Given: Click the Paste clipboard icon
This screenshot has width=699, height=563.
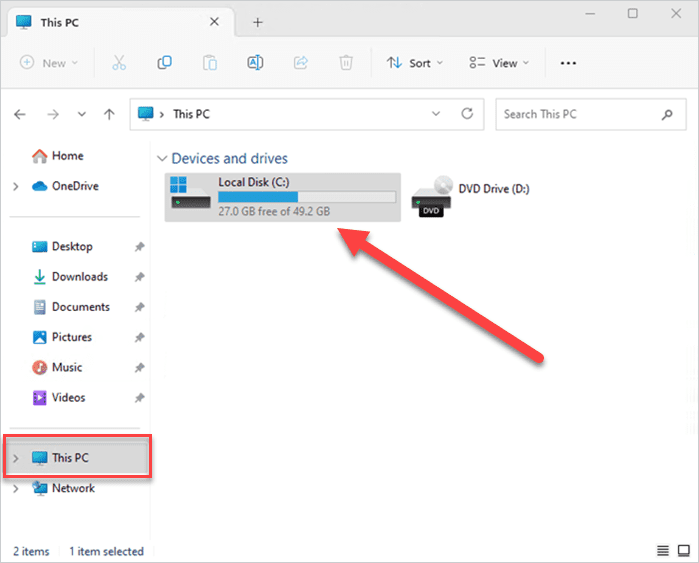Looking at the screenshot, I should pyautogui.click(x=210, y=63).
